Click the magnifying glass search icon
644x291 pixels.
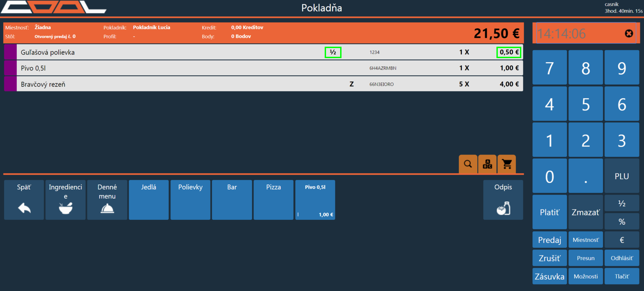click(468, 164)
